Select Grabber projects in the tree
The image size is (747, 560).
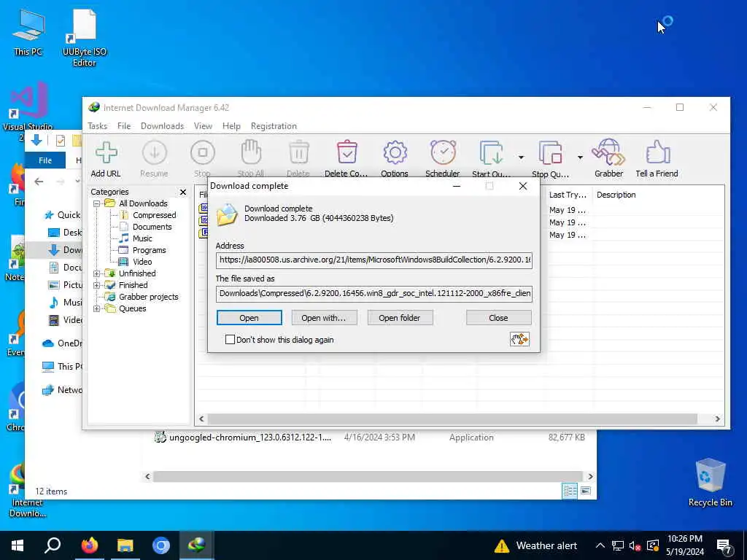(x=148, y=297)
